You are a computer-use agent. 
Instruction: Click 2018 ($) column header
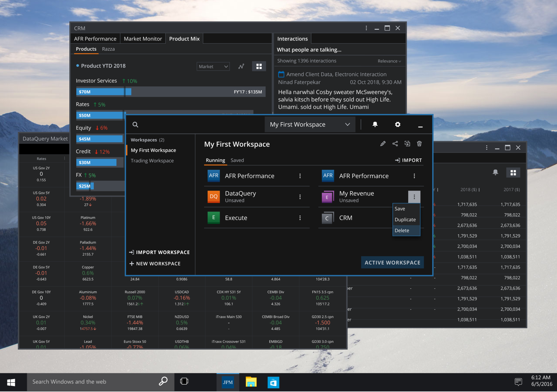468,190
